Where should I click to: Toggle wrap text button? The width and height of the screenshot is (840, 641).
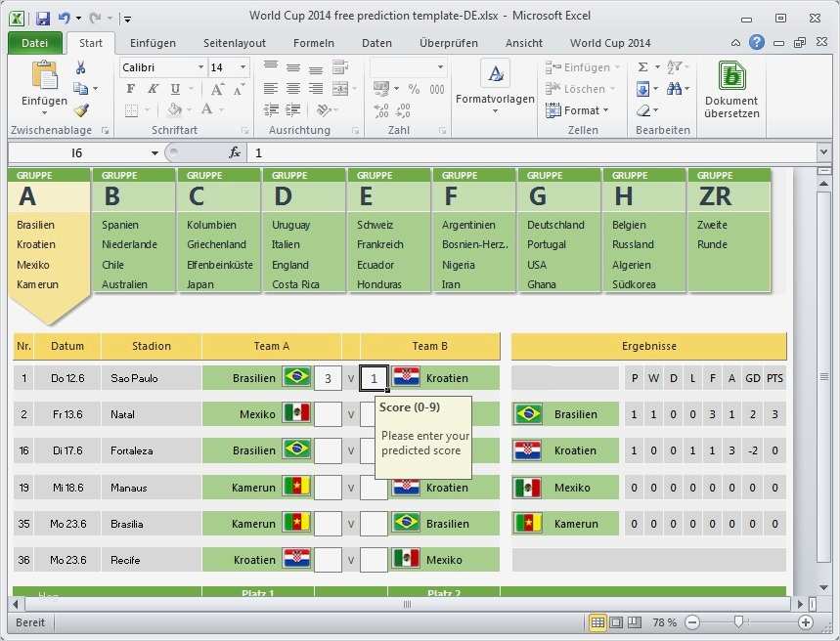[x=340, y=67]
